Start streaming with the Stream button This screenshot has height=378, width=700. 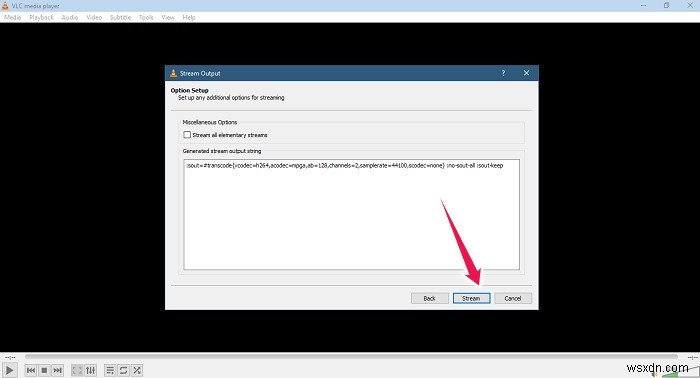[471, 298]
